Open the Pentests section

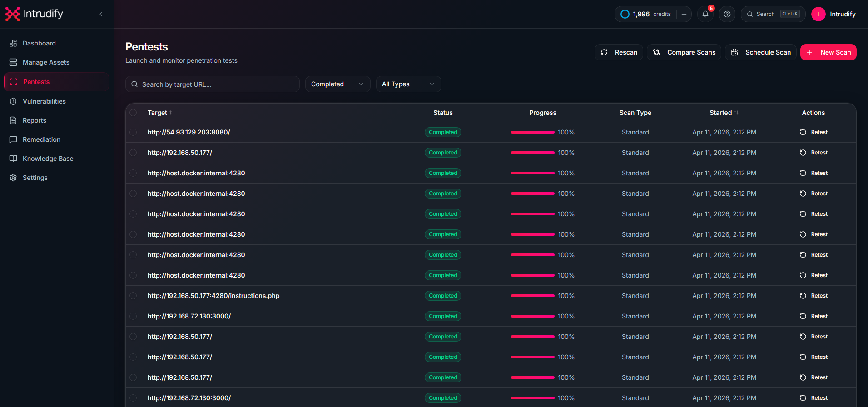click(x=56, y=82)
